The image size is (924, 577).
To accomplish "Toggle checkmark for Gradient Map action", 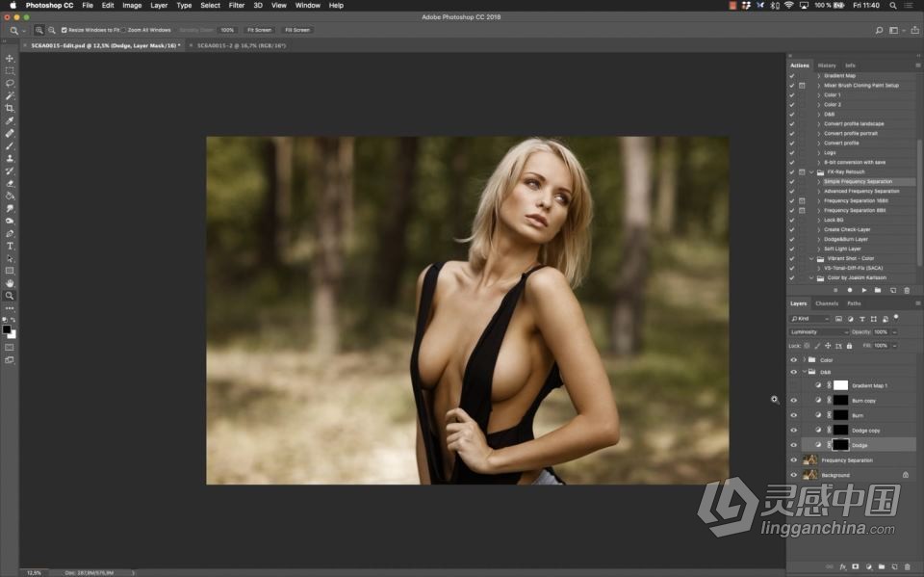I will (792, 75).
